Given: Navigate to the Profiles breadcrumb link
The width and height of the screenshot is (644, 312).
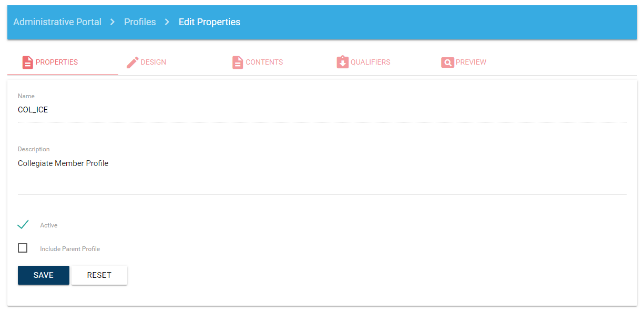Looking at the screenshot, I should (x=140, y=22).
